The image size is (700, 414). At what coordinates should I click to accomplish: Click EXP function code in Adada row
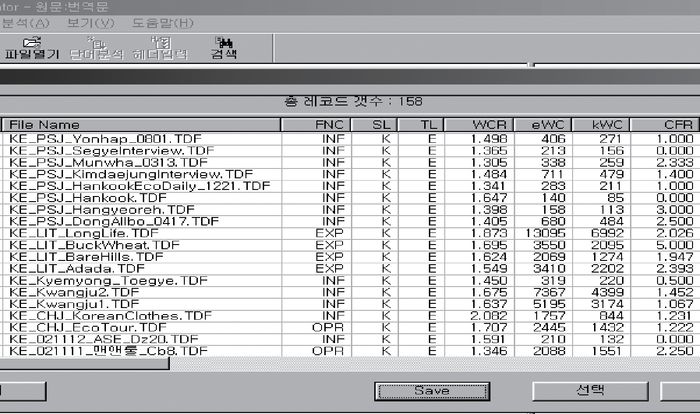[x=329, y=268]
